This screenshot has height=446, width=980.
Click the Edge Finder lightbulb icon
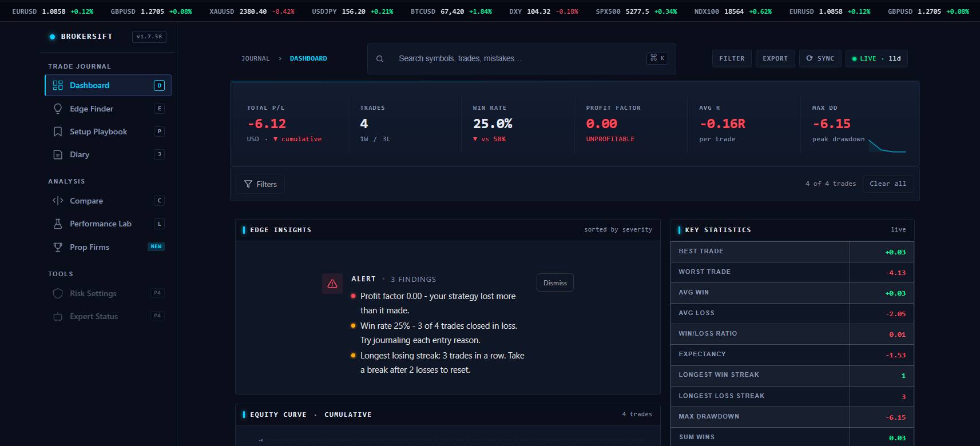(58, 109)
